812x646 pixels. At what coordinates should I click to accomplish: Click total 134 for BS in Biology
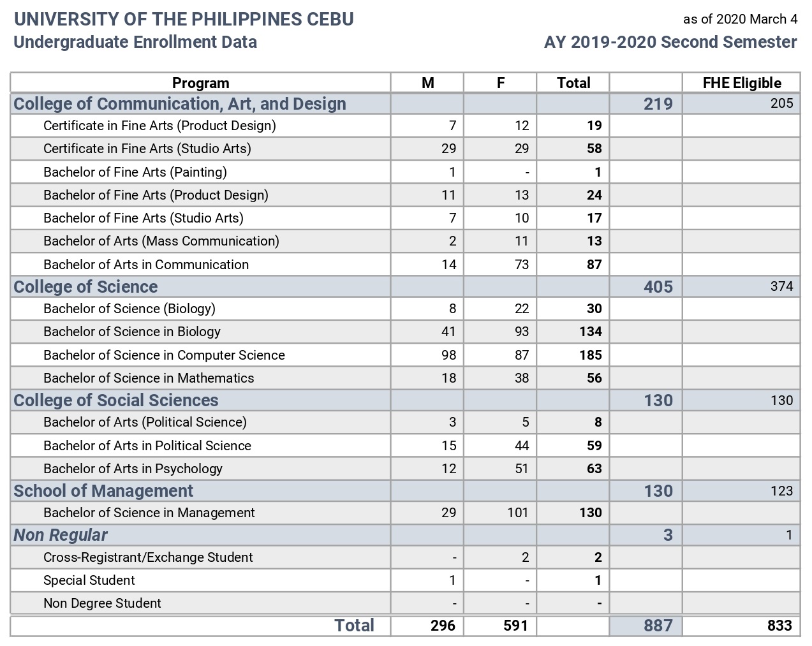(591, 332)
